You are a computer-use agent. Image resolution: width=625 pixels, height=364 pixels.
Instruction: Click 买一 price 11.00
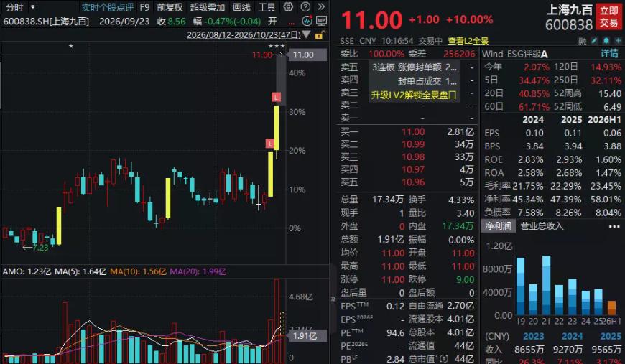(x=413, y=132)
